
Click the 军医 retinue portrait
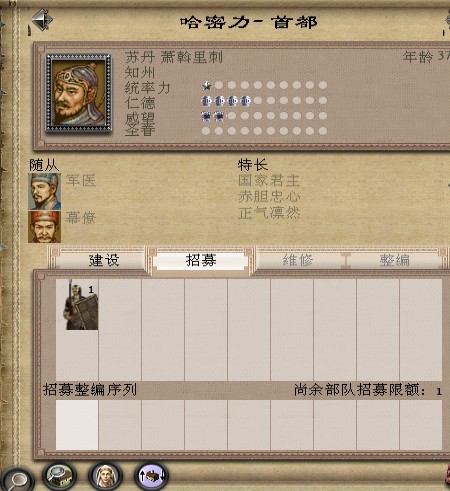click(x=45, y=191)
